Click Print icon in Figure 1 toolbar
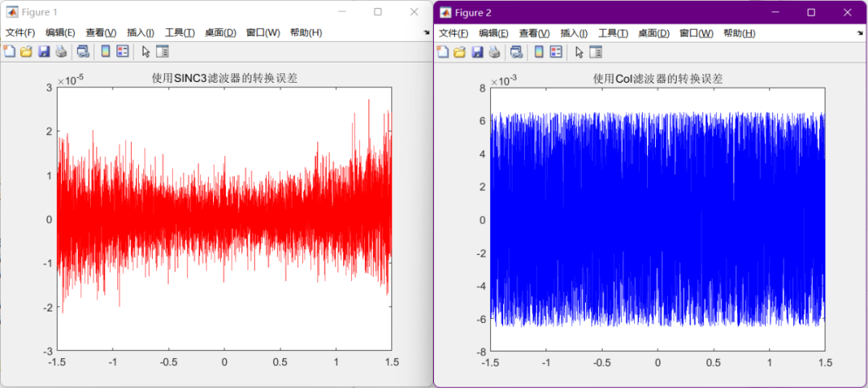 pyautogui.click(x=61, y=52)
